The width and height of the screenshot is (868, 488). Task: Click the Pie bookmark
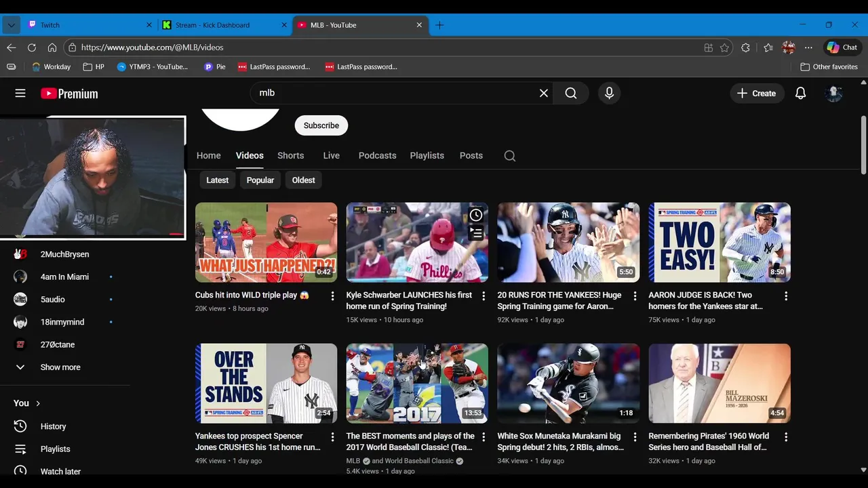pos(215,66)
